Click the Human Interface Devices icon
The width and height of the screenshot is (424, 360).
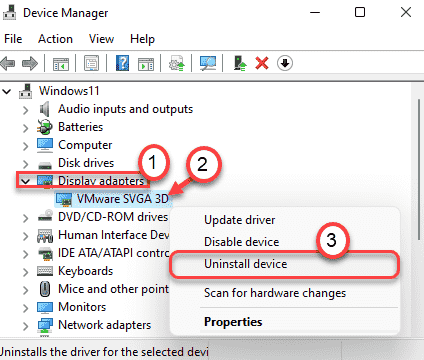45,235
